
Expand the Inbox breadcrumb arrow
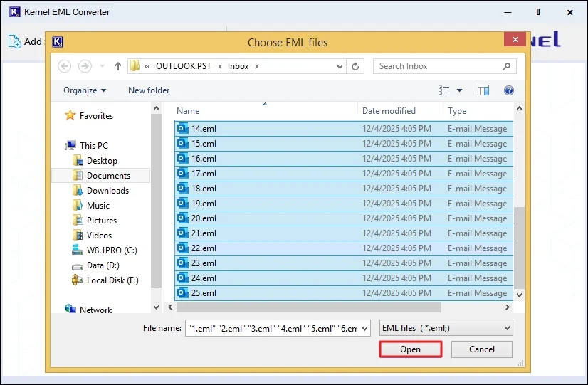257,66
